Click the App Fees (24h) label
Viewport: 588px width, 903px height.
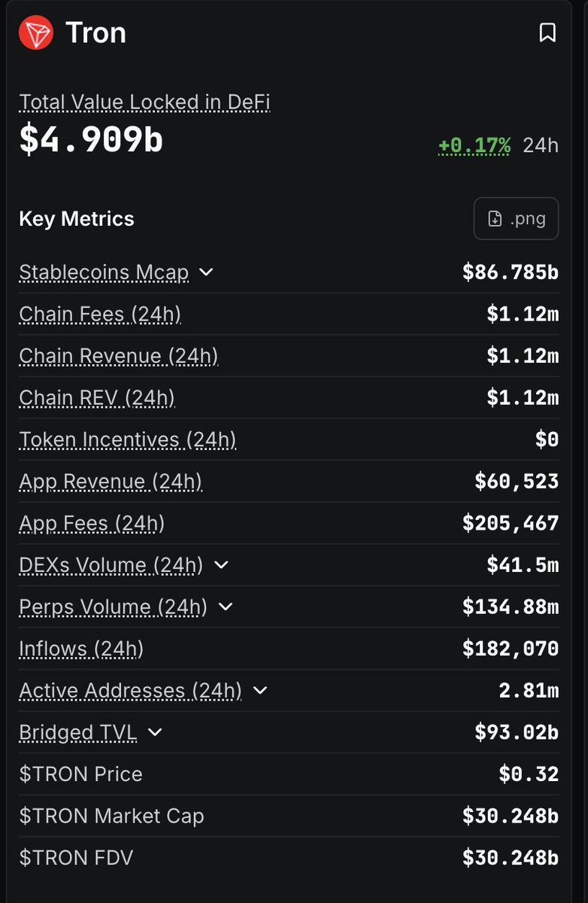click(x=92, y=523)
